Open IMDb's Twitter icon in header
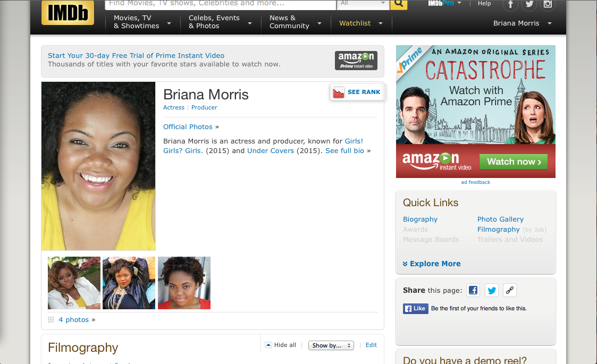The image size is (597, 364). [x=529, y=5]
